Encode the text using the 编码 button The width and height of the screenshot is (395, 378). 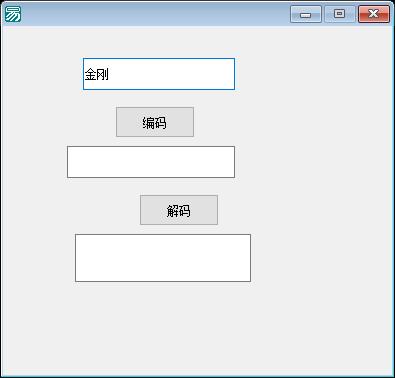[x=155, y=122]
